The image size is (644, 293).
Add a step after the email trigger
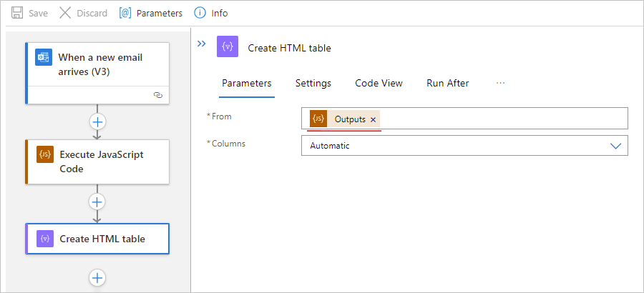coord(98,121)
